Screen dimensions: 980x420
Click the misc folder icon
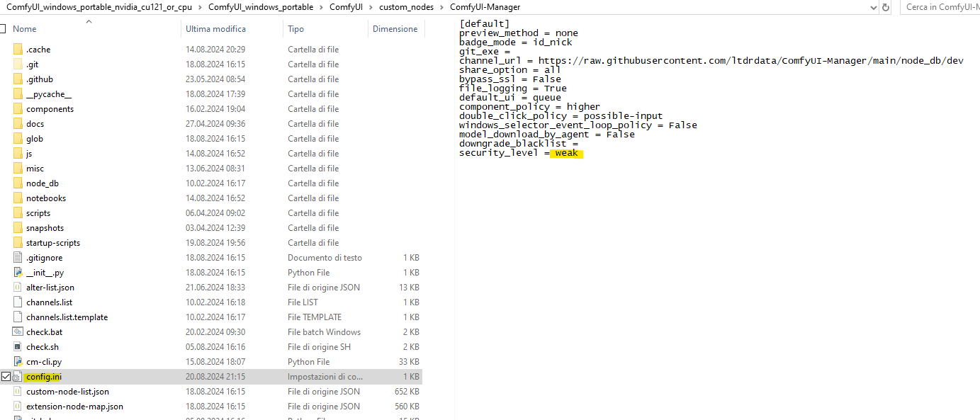point(18,169)
